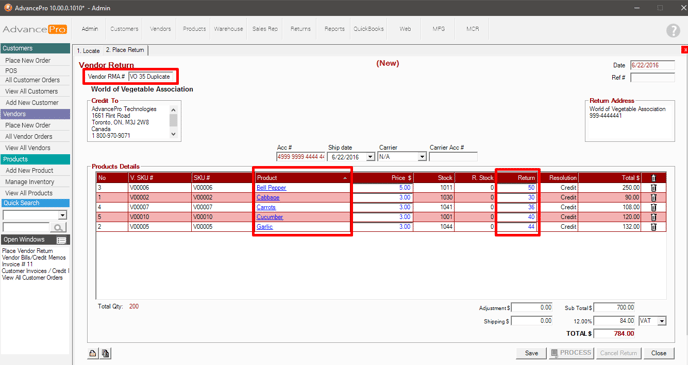Click the lock icon at bottom left
The height and width of the screenshot is (365, 688).
[x=93, y=353]
